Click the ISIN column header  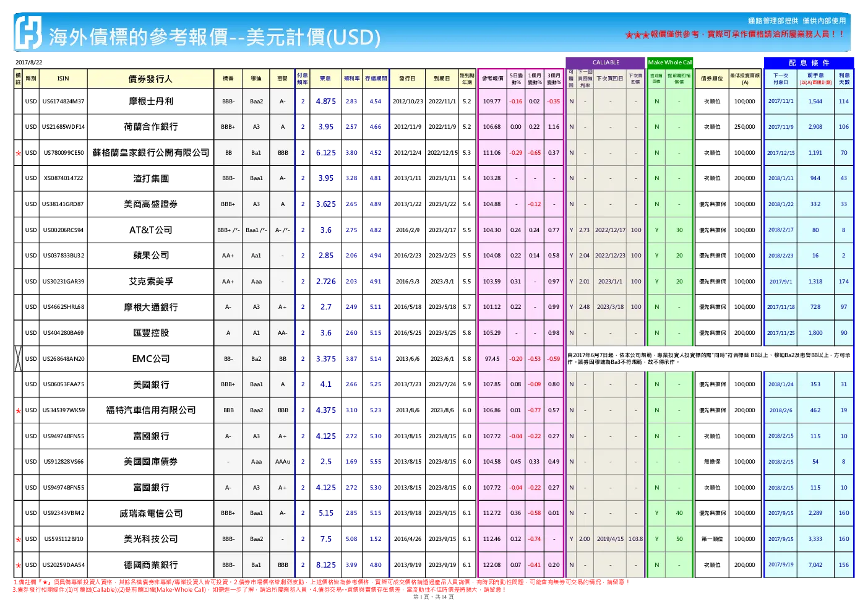(63, 79)
